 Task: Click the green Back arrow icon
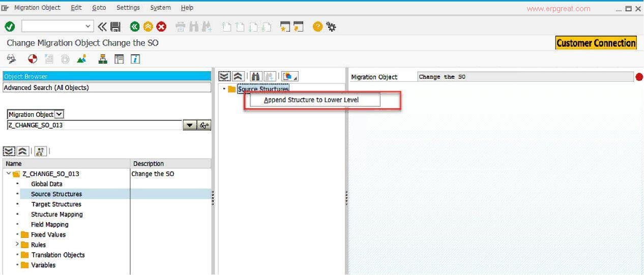[135, 26]
